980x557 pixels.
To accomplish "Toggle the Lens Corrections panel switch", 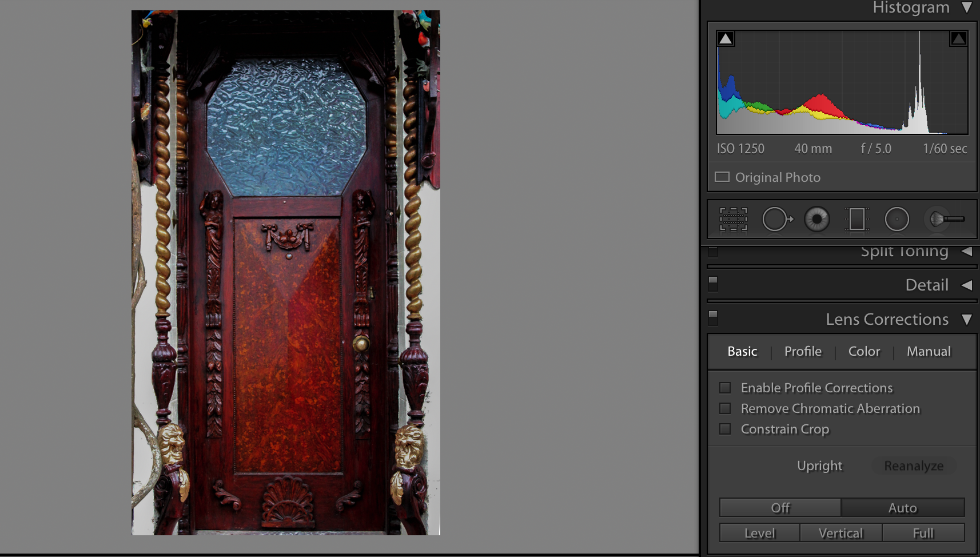I will [x=713, y=318].
